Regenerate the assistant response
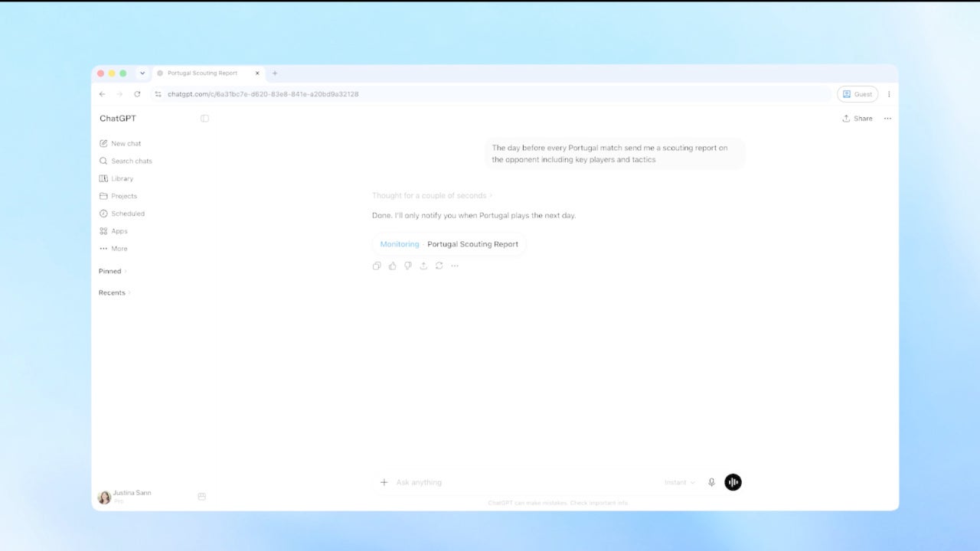Viewport: 980px width, 551px height. coord(439,266)
